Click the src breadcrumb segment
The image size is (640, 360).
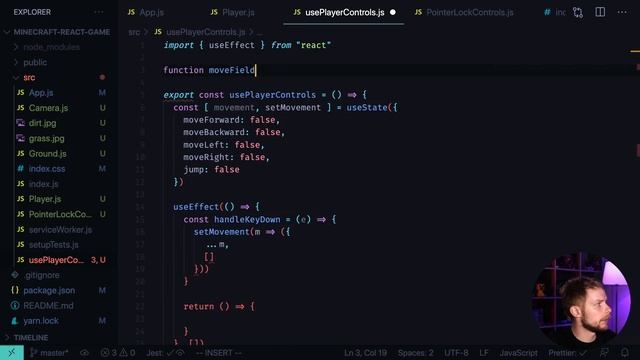tap(134, 32)
